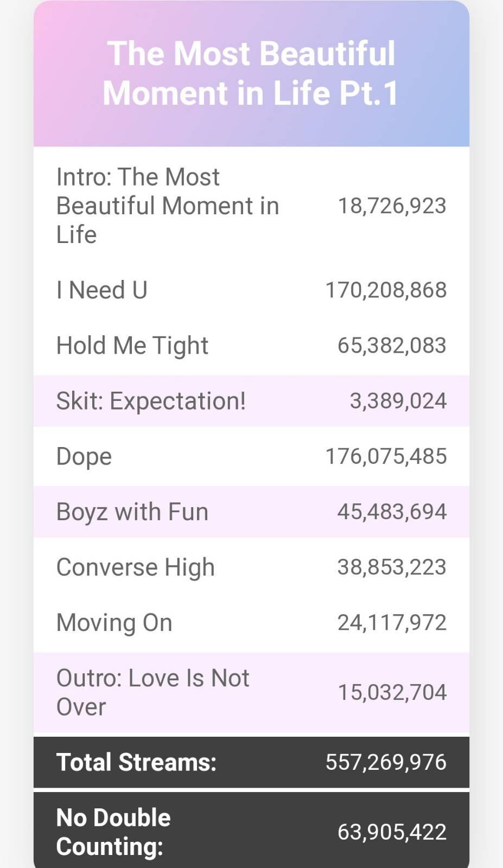Click the album title header

click(251, 73)
